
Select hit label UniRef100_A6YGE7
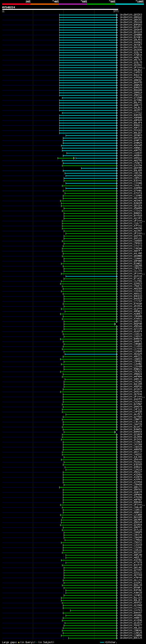pos(131,45)
